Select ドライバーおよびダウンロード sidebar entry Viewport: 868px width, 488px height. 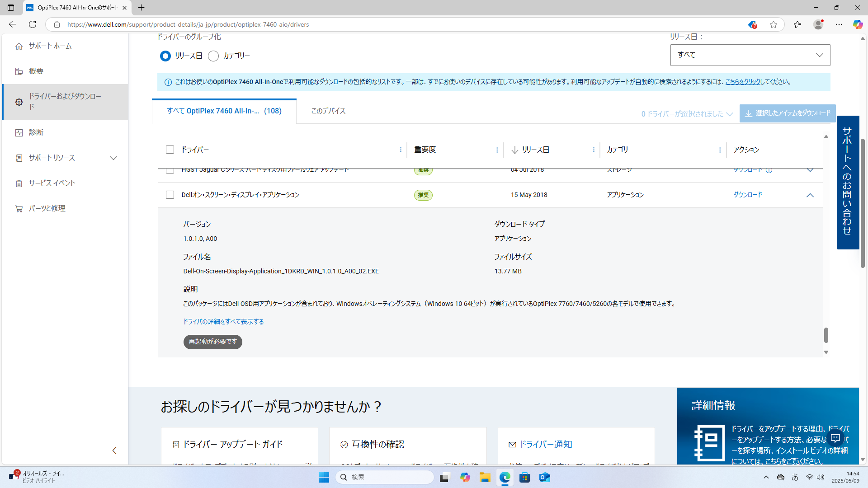[65, 102]
